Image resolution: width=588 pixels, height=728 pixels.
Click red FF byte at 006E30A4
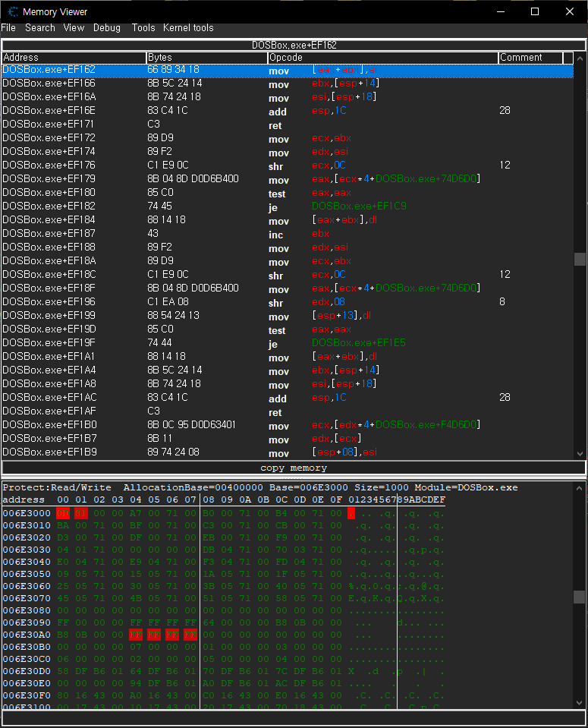point(136,635)
